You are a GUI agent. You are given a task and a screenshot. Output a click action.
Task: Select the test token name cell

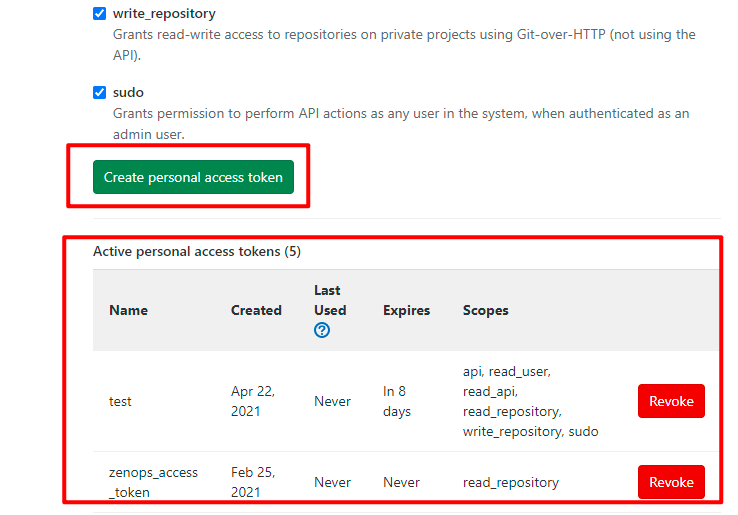[120, 401]
